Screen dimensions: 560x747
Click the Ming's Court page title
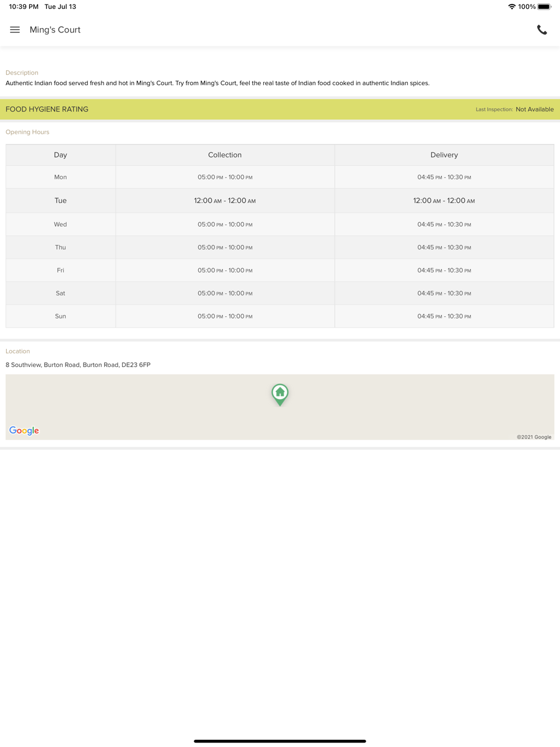click(55, 30)
